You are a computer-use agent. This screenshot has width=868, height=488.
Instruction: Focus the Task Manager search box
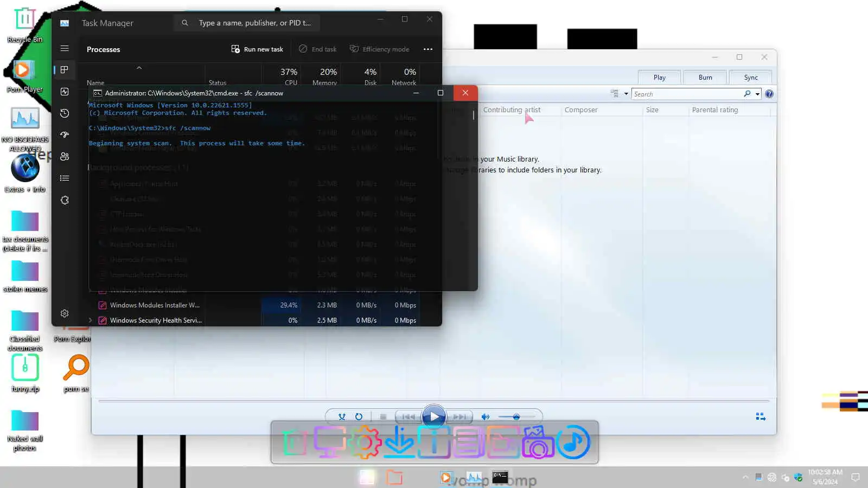tap(247, 23)
